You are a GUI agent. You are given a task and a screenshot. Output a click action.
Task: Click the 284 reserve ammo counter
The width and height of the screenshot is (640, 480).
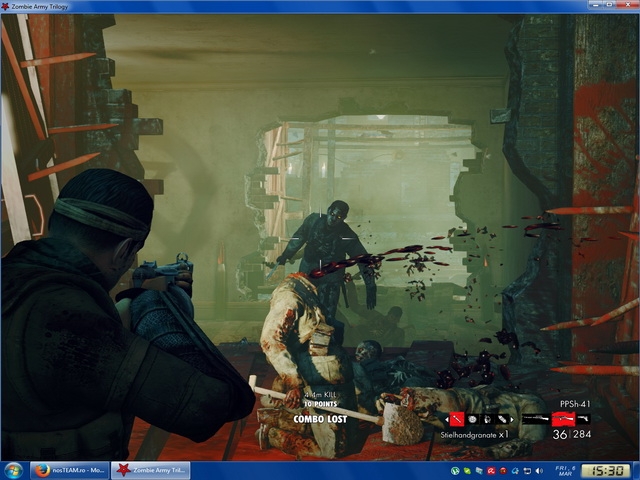click(x=582, y=434)
